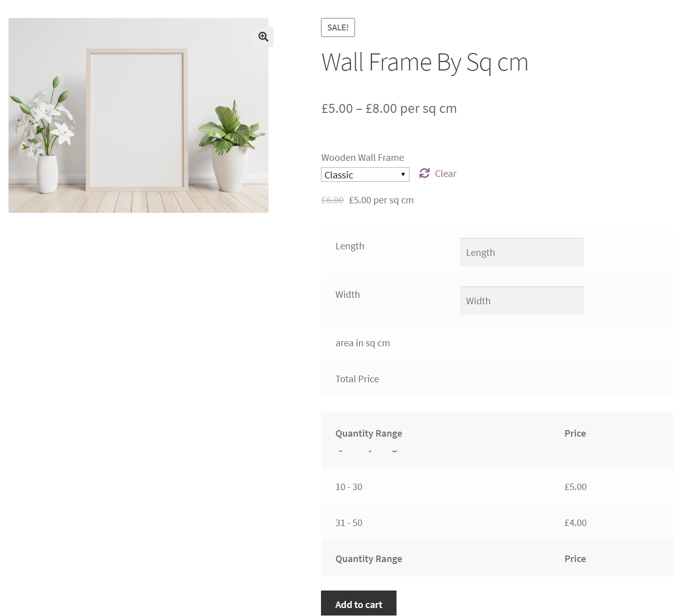Click the dropdown arrow of Classic select
This screenshot has height=616, width=685.
click(x=403, y=175)
